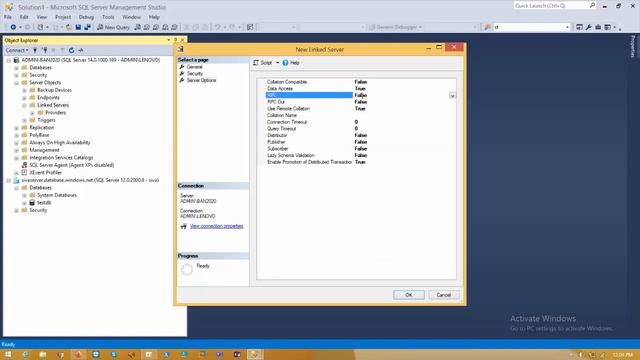Select the Linked Servers tree item
The height and width of the screenshot is (360, 640).
[x=53, y=105]
